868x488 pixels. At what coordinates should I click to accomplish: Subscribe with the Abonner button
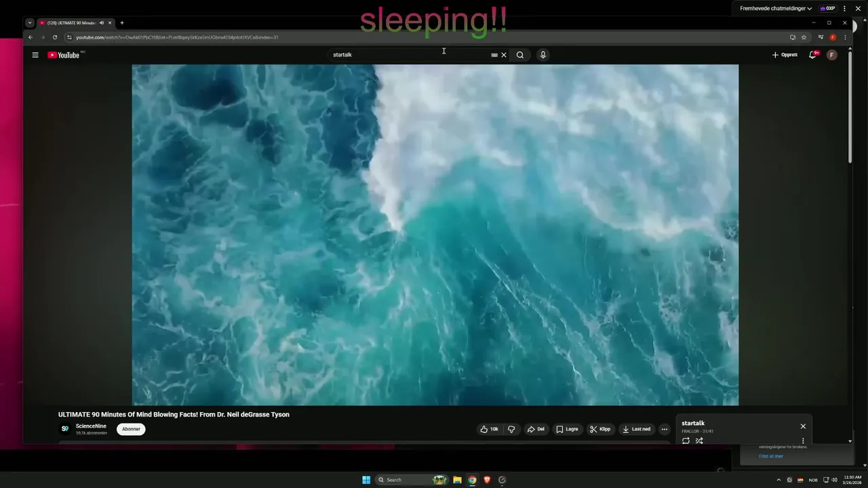[131, 429]
